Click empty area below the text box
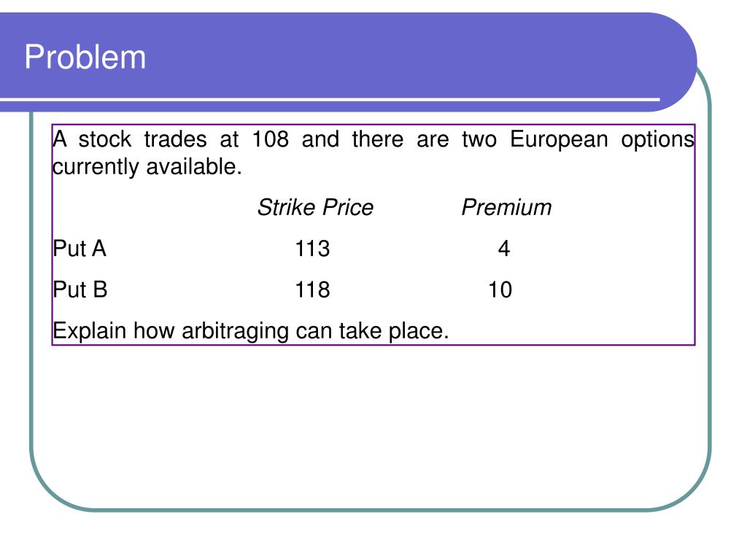 pyautogui.click(x=371, y=424)
